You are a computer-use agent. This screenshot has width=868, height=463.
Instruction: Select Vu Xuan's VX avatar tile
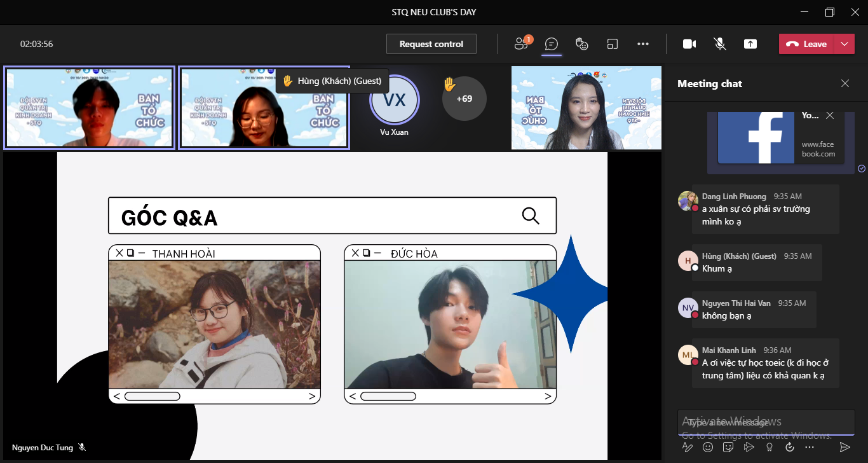(395, 100)
